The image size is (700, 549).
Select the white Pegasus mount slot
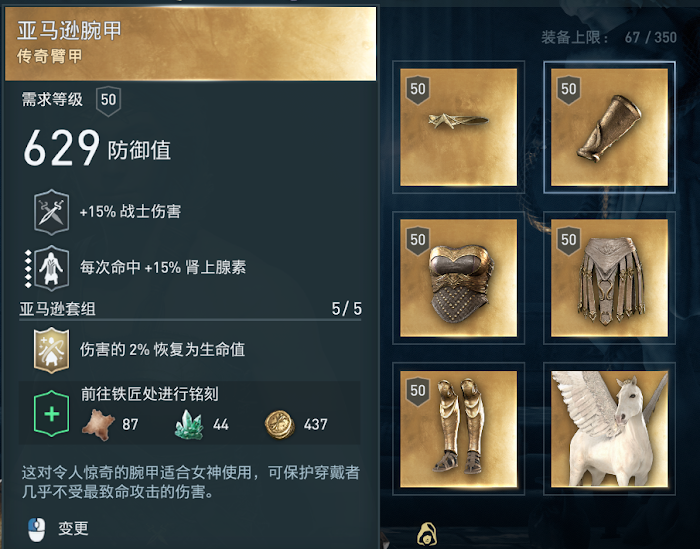(x=609, y=428)
